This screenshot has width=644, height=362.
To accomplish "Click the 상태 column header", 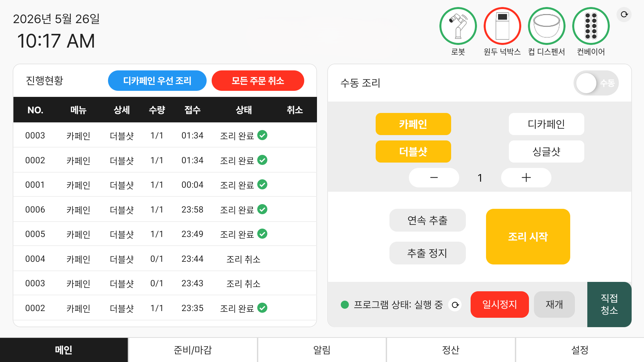I will tap(244, 110).
